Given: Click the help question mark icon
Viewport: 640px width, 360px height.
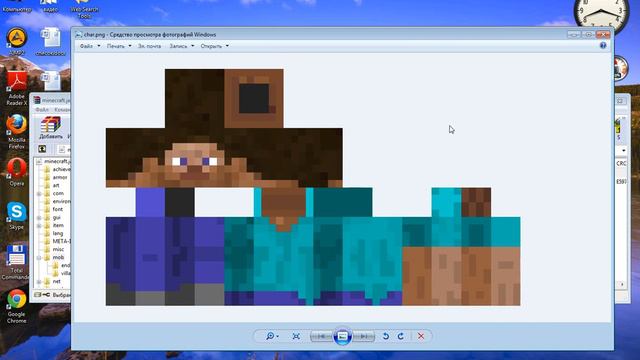Looking at the screenshot, I should [603, 45].
